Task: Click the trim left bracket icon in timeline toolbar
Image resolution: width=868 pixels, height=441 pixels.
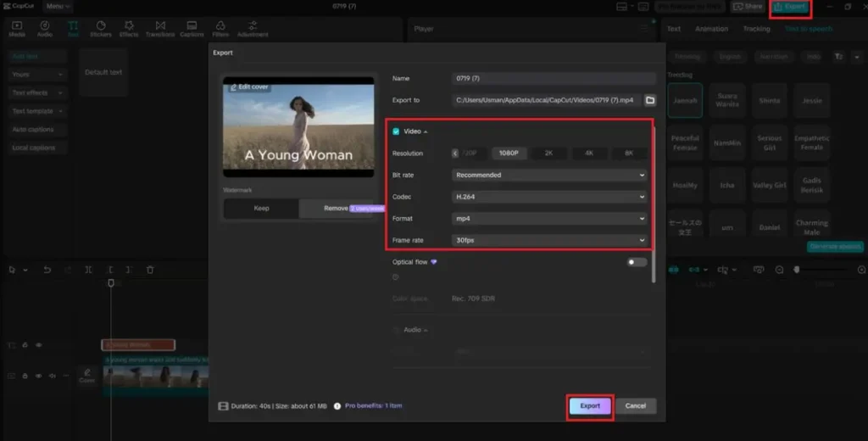Action: point(110,270)
